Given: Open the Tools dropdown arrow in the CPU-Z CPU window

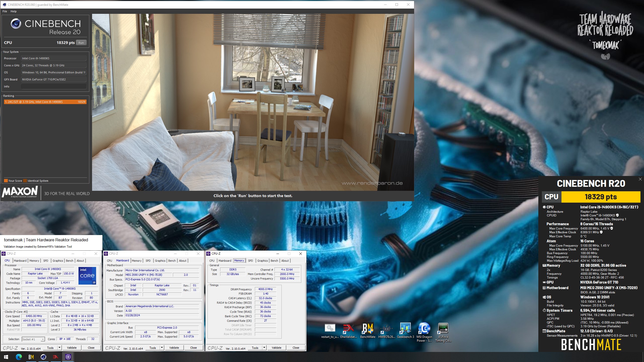Looking at the screenshot, I should click(59, 348).
